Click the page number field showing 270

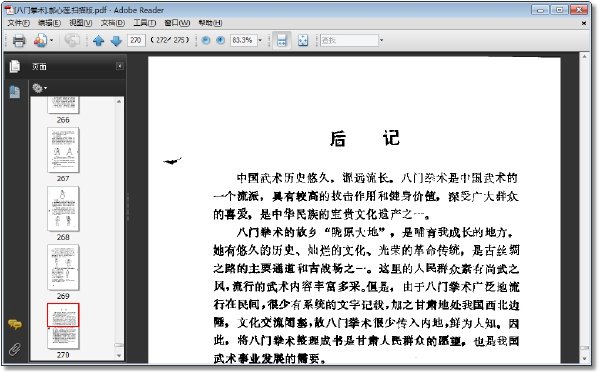[136, 40]
